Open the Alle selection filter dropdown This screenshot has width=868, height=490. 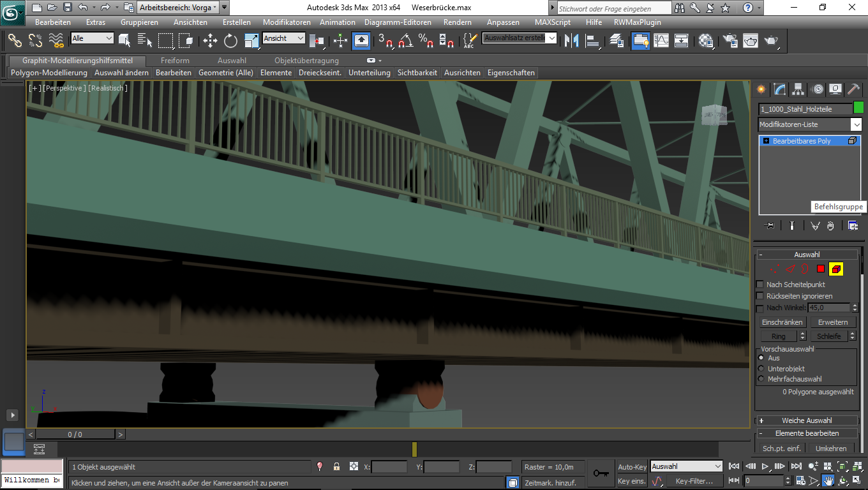[93, 38]
